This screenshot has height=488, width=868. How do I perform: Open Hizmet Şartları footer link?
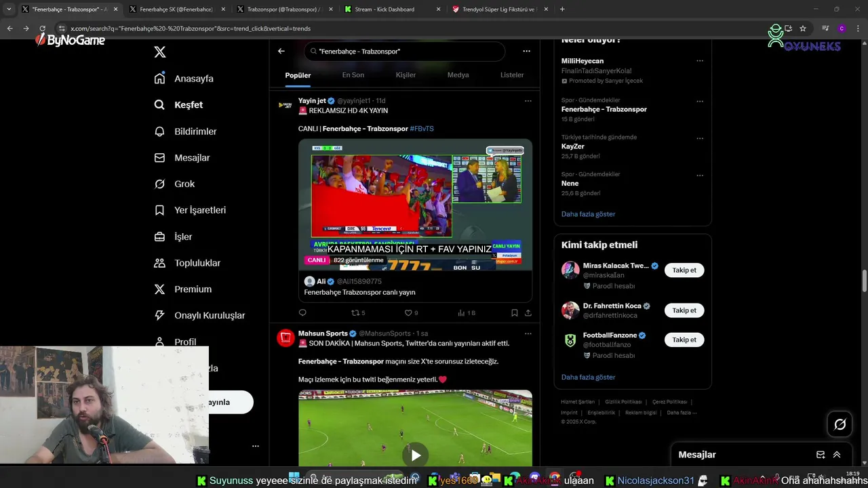point(578,402)
